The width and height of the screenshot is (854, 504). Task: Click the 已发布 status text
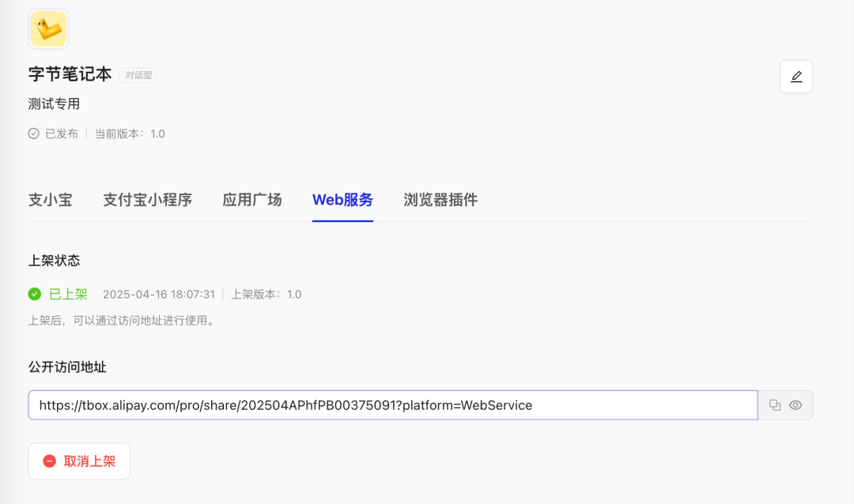62,134
